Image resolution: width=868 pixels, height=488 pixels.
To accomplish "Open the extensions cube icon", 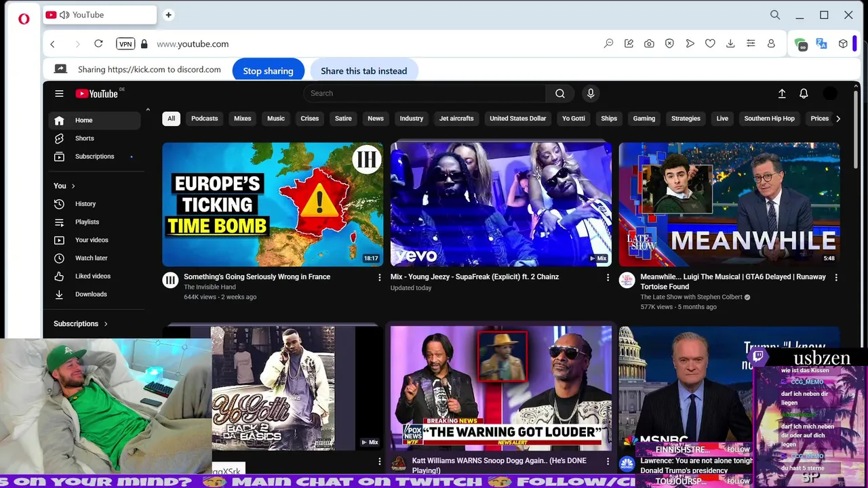I will pos(843,43).
